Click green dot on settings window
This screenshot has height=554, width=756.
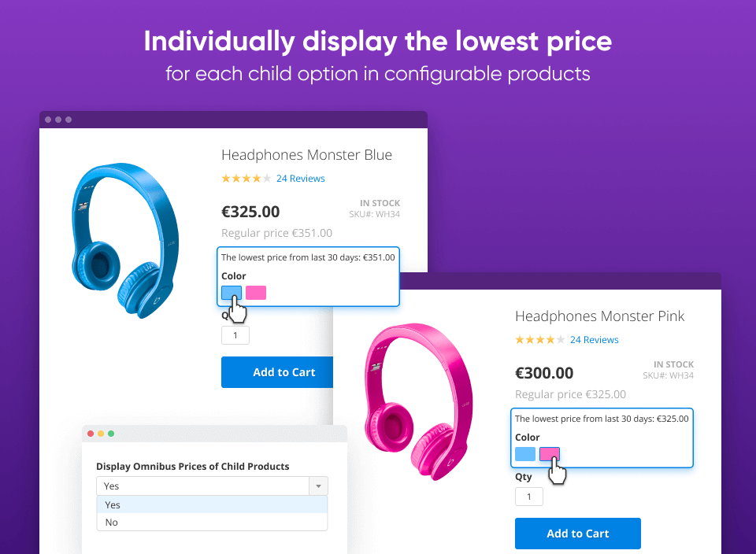tap(111, 434)
